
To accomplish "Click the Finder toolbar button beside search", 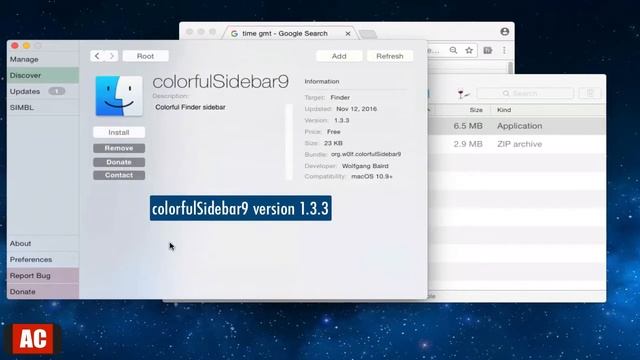I will (x=590, y=93).
